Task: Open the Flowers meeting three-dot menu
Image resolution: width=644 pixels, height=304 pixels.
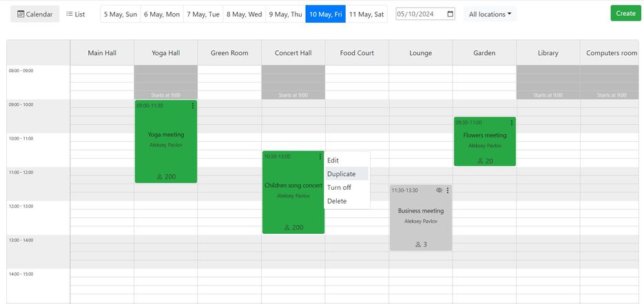Action: pyautogui.click(x=511, y=122)
